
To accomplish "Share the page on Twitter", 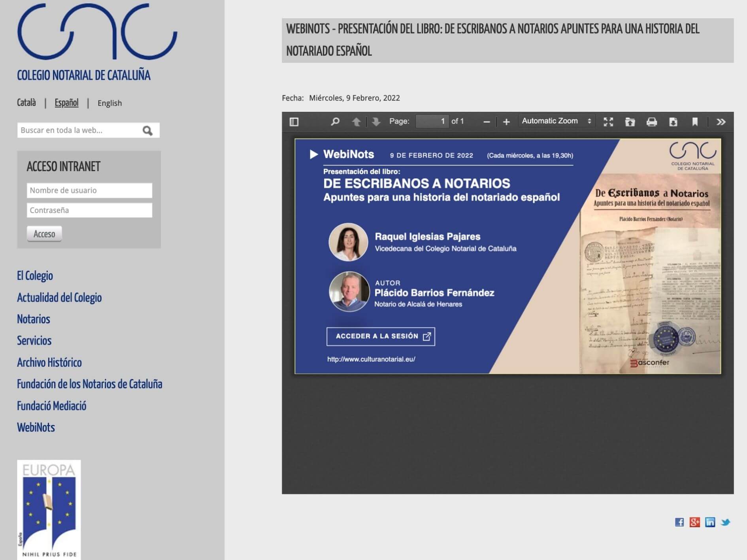I will click(726, 522).
